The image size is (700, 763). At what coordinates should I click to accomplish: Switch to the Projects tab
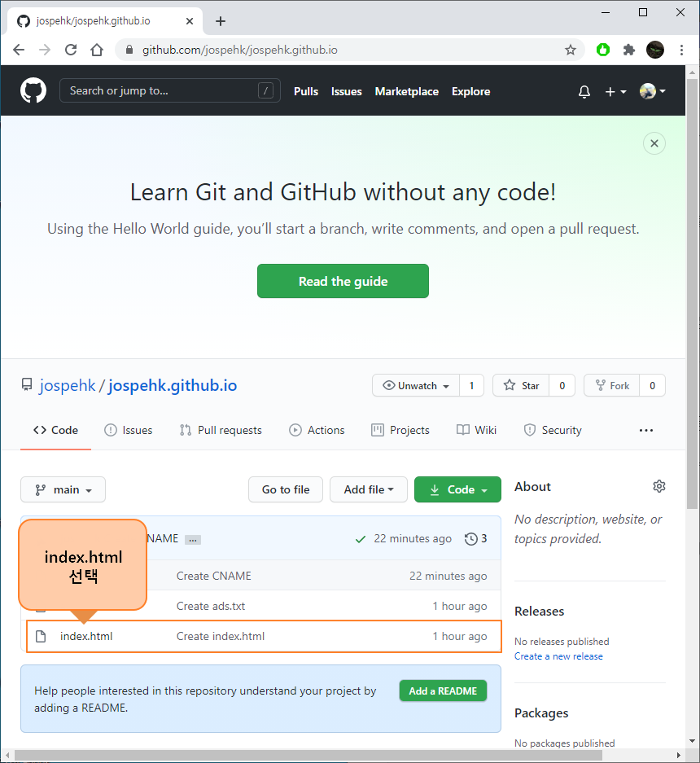(400, 430)
